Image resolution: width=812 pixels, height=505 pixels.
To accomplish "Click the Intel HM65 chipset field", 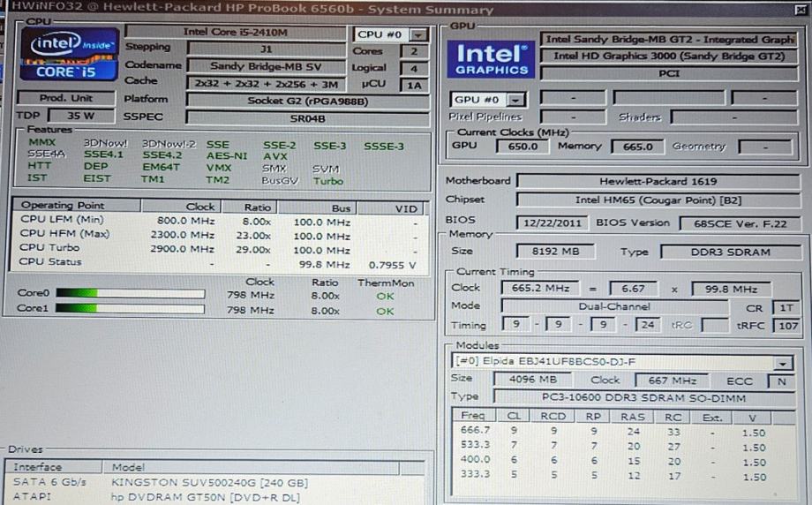I will click(x=658, y=200).
